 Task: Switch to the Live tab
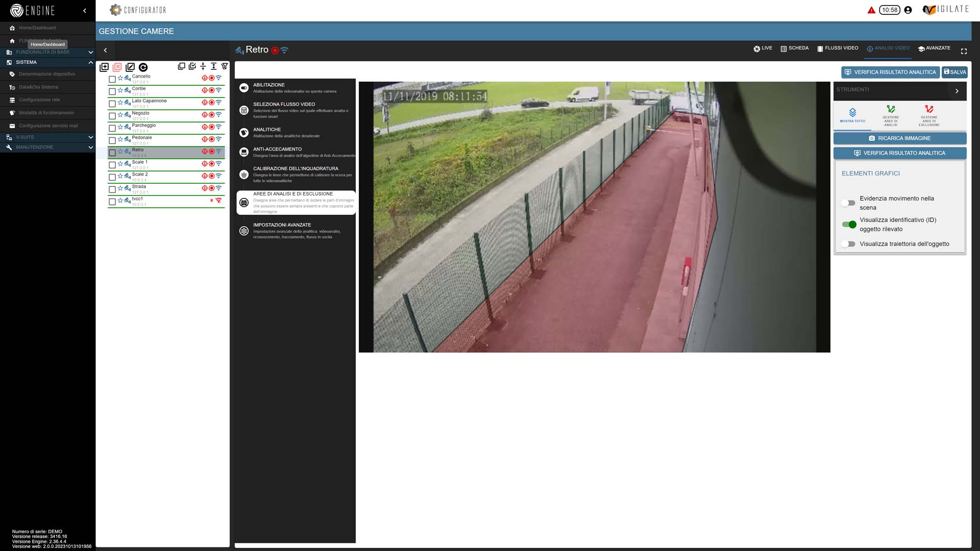click(763, 48)
